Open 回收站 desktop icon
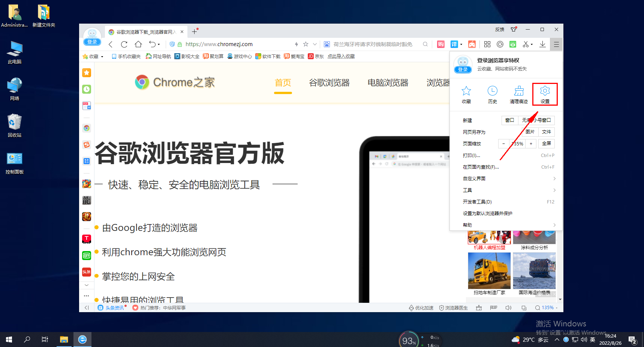This screenshot has width=644, height=347. coord(15,126)
